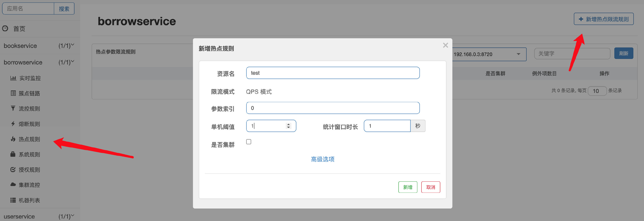Click the 簇点链路 list icon
Image resolution: width=644 pixels, height=221 pixels.
click(13, 93)
